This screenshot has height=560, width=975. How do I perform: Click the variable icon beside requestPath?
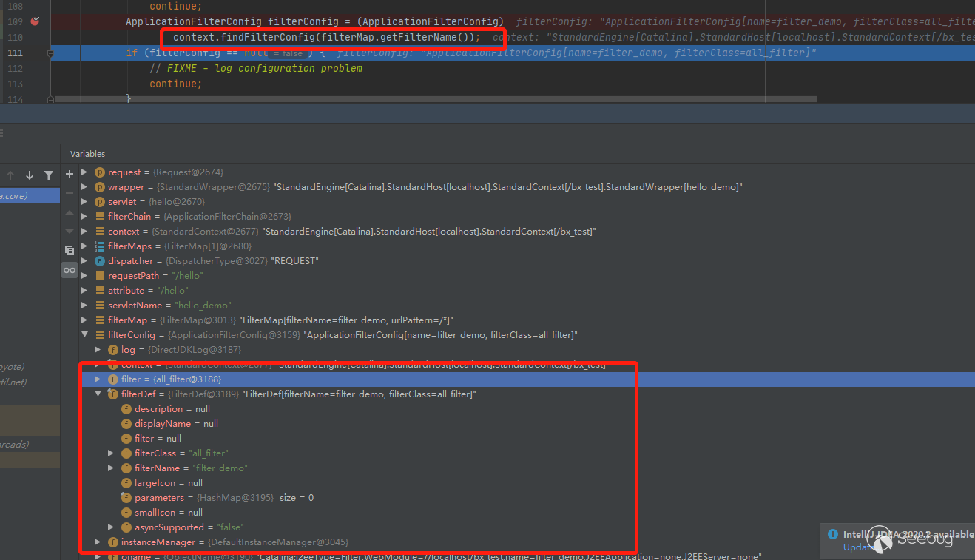(100, 276)
